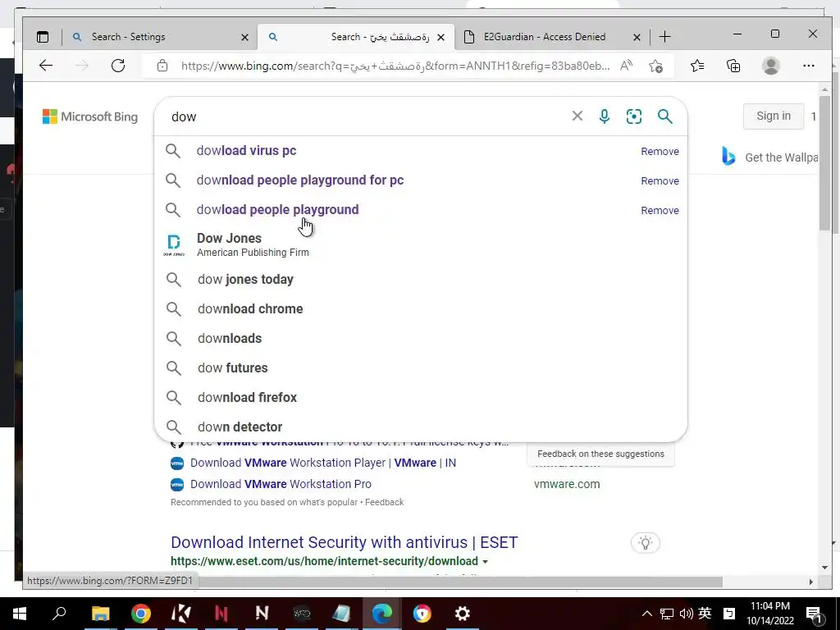Screen dimensions: 840x630
Task: Click the vertical page scrollbar thumb
Action: pos(824,163)
